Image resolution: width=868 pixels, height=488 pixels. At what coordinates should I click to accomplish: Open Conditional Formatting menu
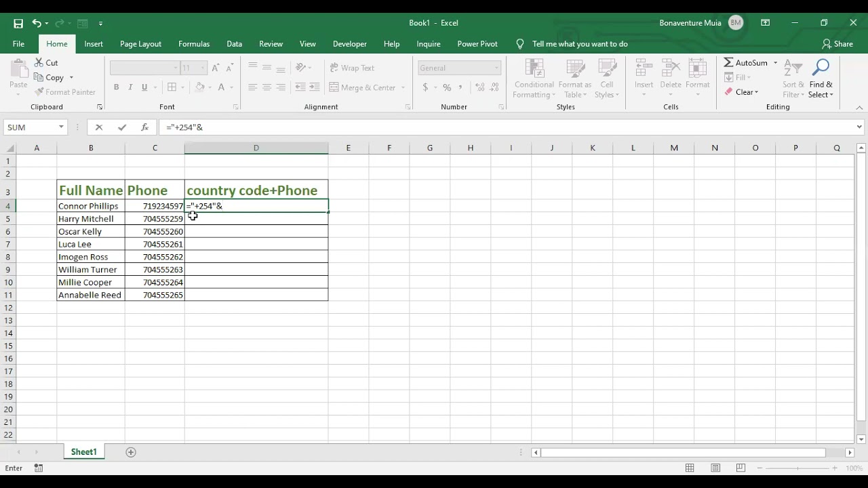[534, 79]
